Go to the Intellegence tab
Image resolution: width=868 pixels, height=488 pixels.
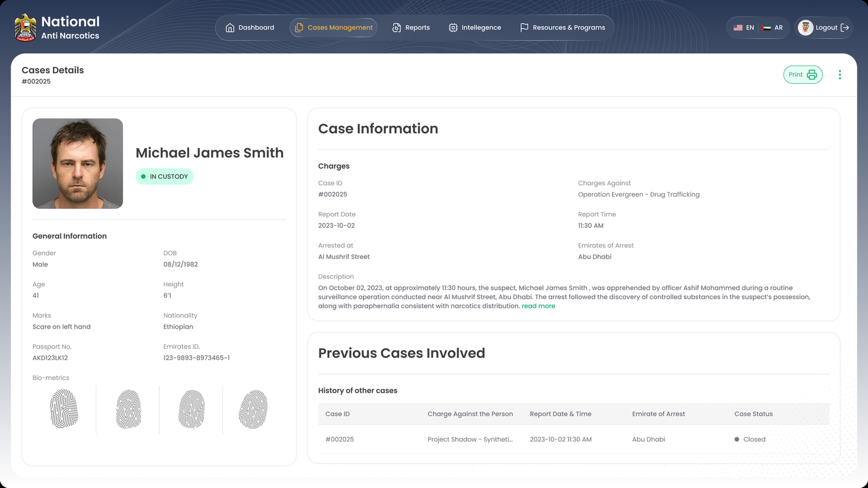(x=475, y=28)
